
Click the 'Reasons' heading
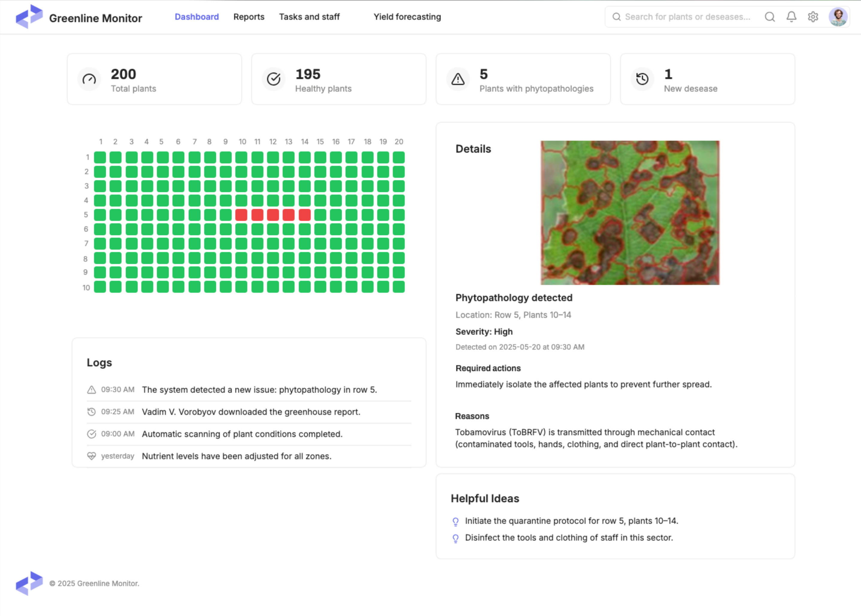point(472,416)
